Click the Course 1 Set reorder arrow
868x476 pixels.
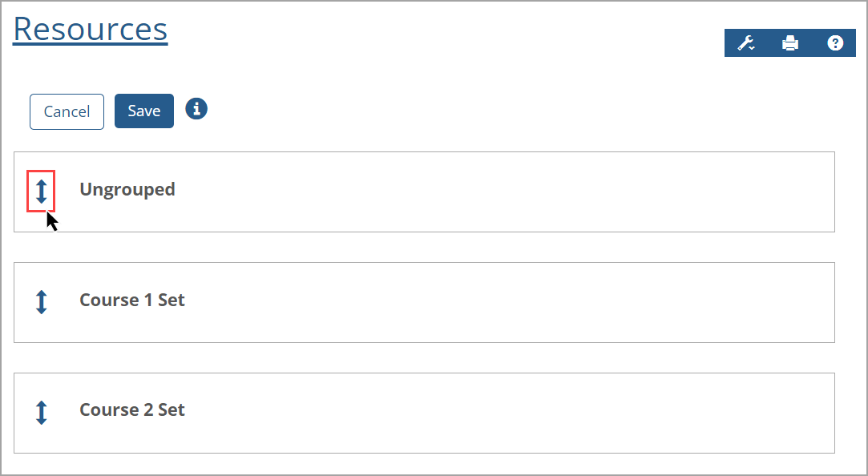point(42,301)
